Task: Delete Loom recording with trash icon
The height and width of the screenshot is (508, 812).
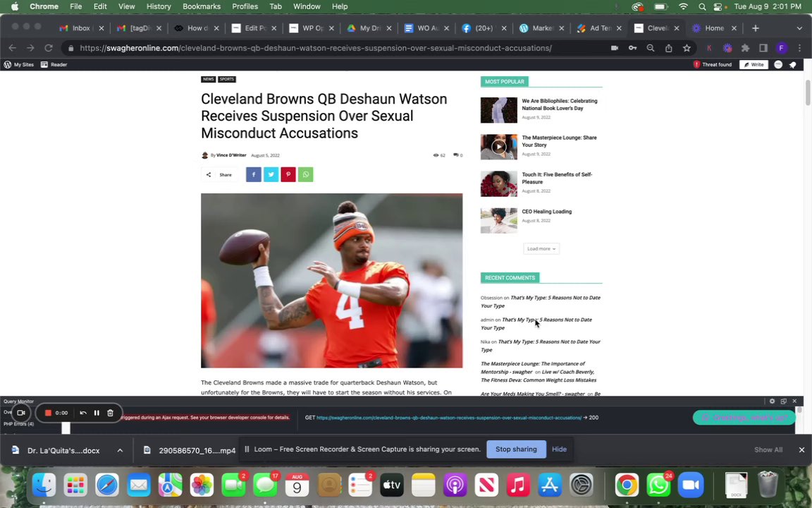Action: click(110, 413)
